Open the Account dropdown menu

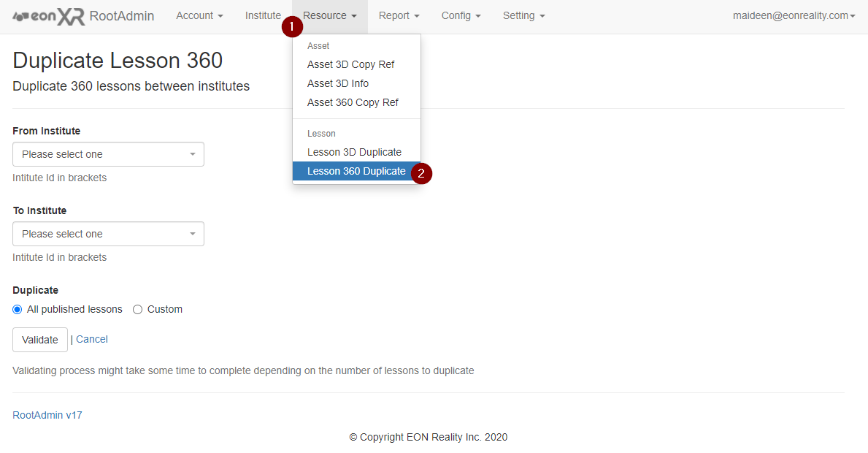(199, 16)
